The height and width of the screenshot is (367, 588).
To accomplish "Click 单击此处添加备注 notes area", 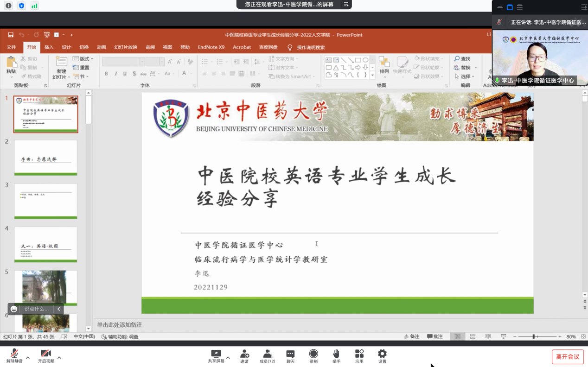I will tap(120, 325).
